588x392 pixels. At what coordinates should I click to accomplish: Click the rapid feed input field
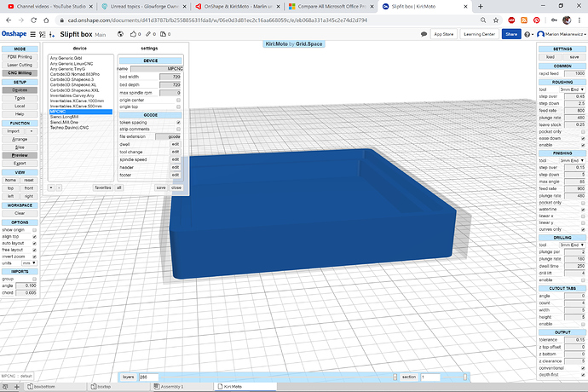pos(574,74)
